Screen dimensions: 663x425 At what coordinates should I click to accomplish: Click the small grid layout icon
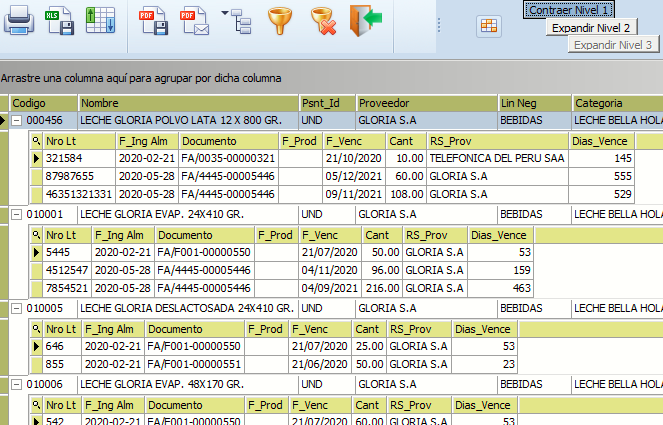(x=488, y=25)
